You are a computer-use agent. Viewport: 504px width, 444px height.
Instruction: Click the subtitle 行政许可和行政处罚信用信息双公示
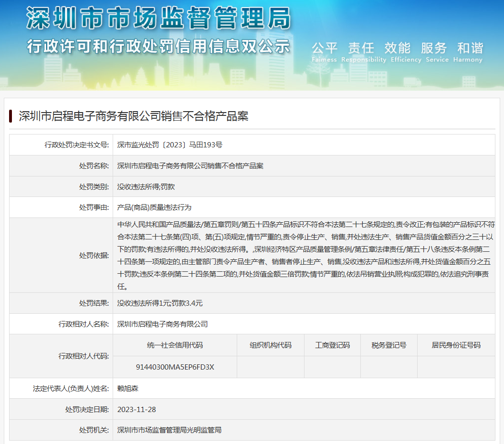pos(158,47)
